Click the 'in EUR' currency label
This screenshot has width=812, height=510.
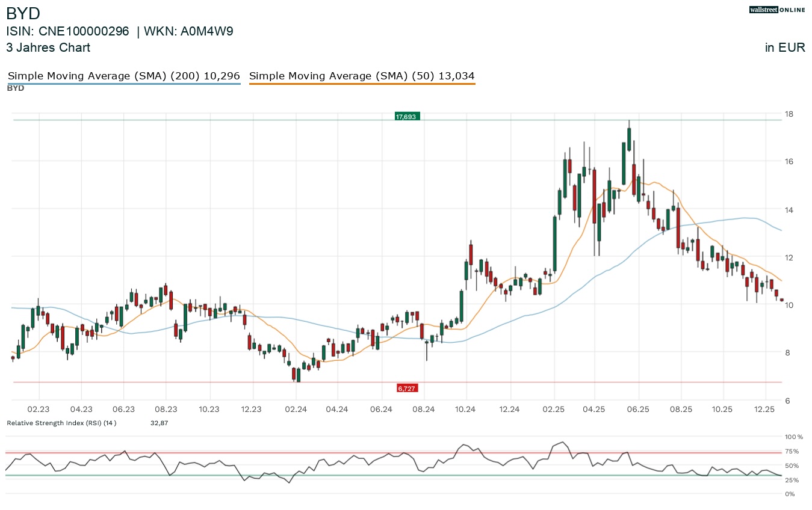[x=785, y=48]
